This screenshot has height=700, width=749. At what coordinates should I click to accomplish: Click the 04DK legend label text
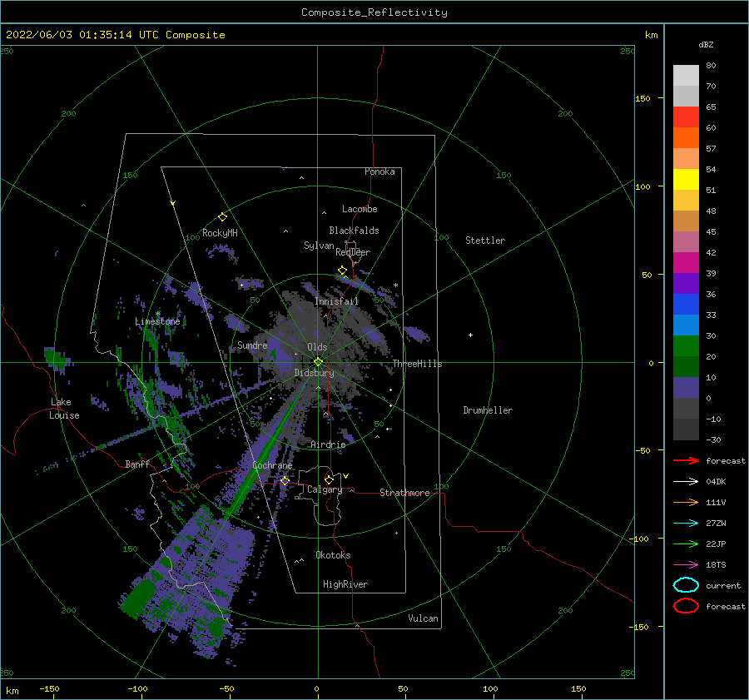[x=716, y=482]
